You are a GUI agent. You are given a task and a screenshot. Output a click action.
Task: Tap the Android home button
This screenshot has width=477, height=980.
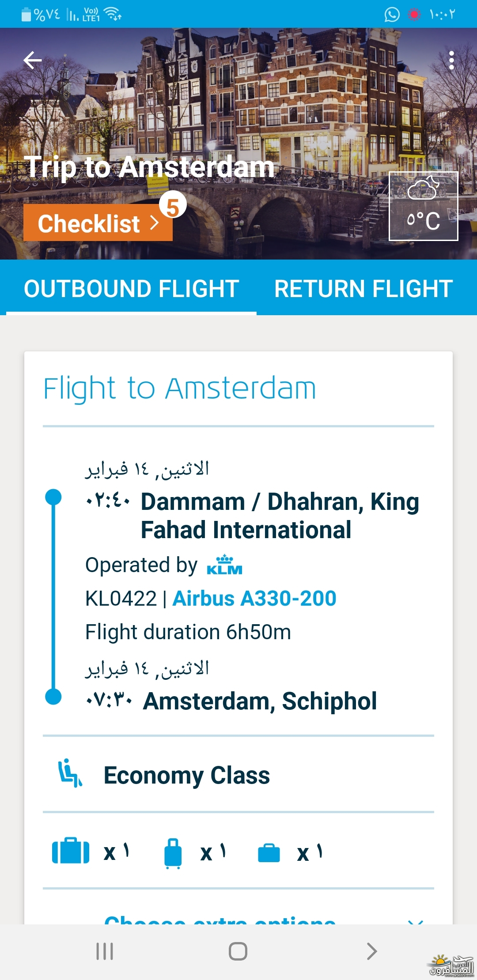[x=238, y=951]
